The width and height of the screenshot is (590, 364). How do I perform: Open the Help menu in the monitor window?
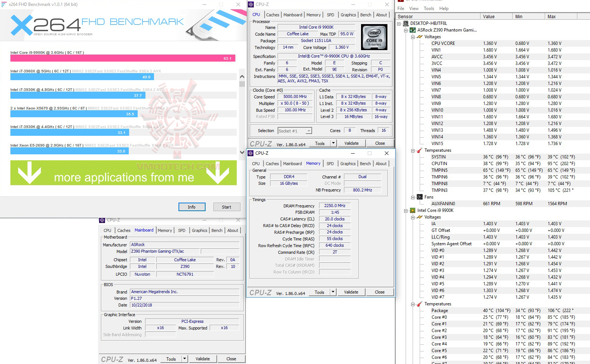pyautogui.click(x=444, y=9)
